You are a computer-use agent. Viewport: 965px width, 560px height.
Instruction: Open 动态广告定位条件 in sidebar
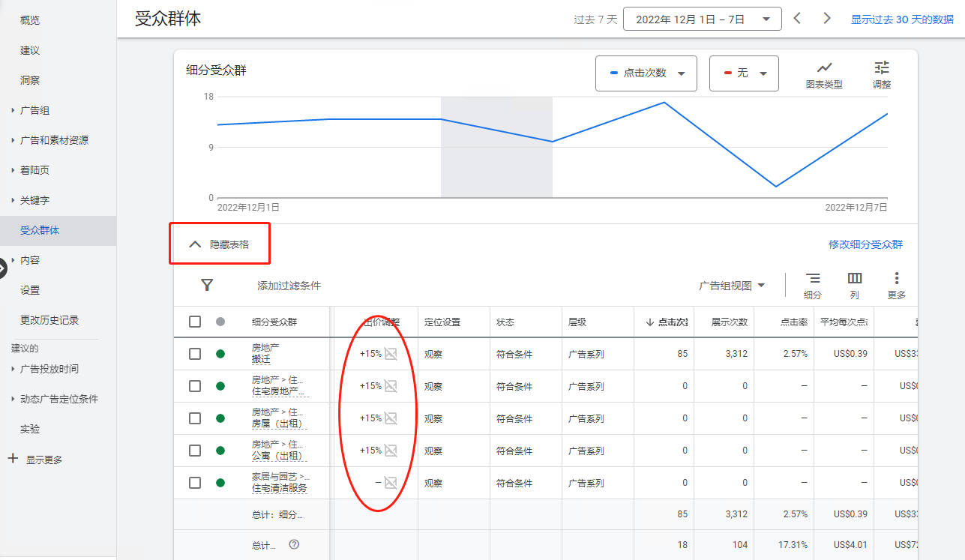click(59, 399)
